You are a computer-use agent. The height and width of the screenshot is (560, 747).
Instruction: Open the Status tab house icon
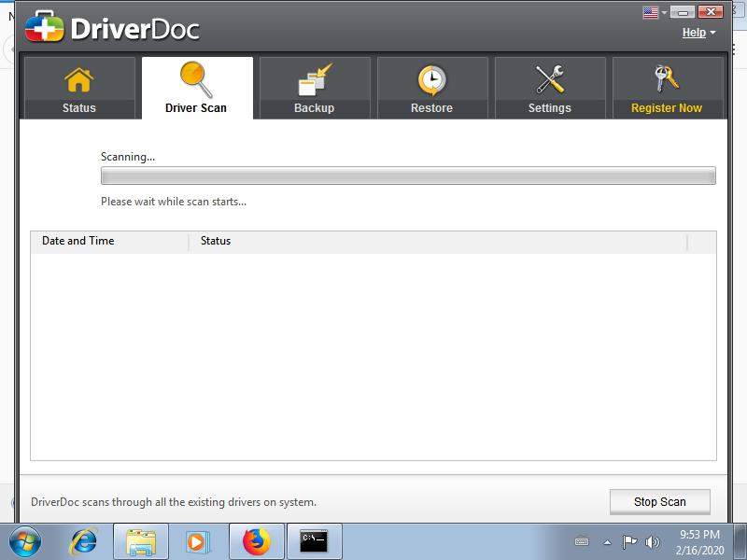79,80
